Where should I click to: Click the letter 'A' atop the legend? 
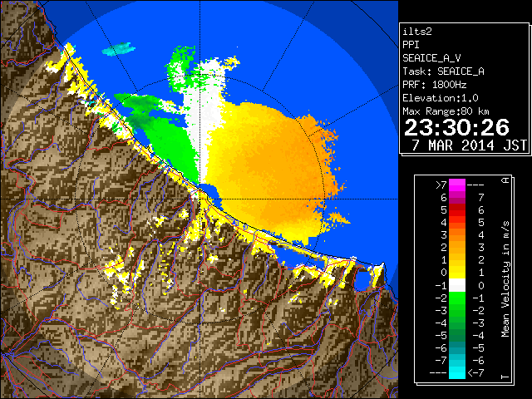[x=505, y=180]
